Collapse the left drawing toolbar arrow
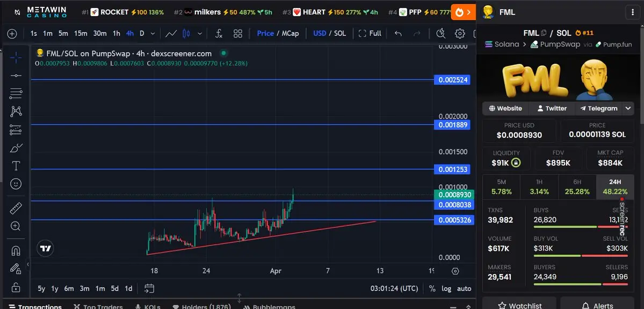Image resolution: width=644 pixels, height=309 pixels. pos(28,264)
